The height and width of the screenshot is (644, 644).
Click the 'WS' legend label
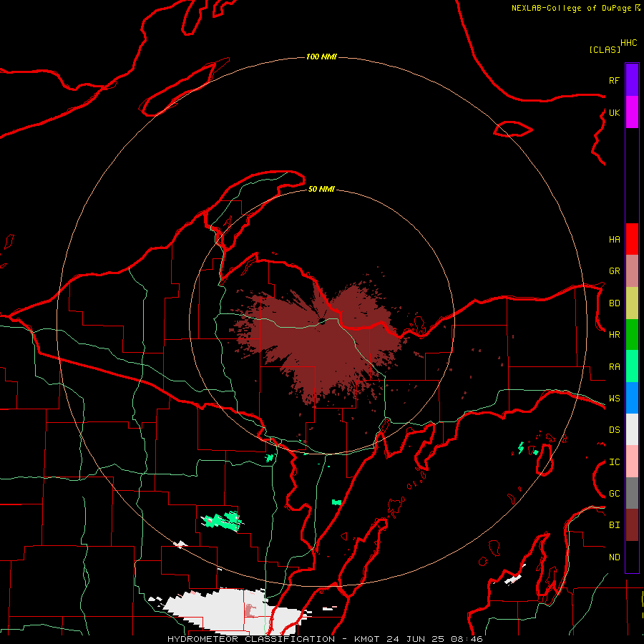click(614, 399)
